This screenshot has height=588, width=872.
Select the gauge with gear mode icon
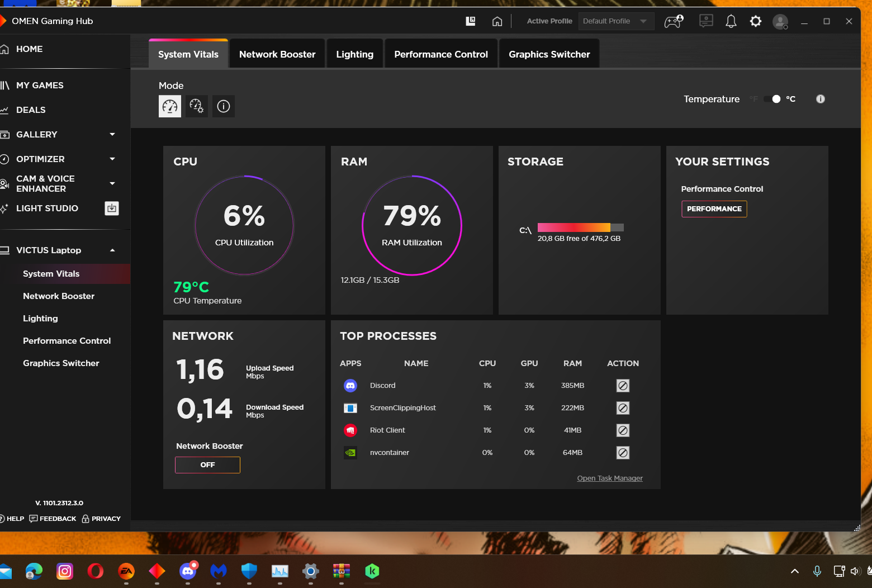(x=197, y=106)
